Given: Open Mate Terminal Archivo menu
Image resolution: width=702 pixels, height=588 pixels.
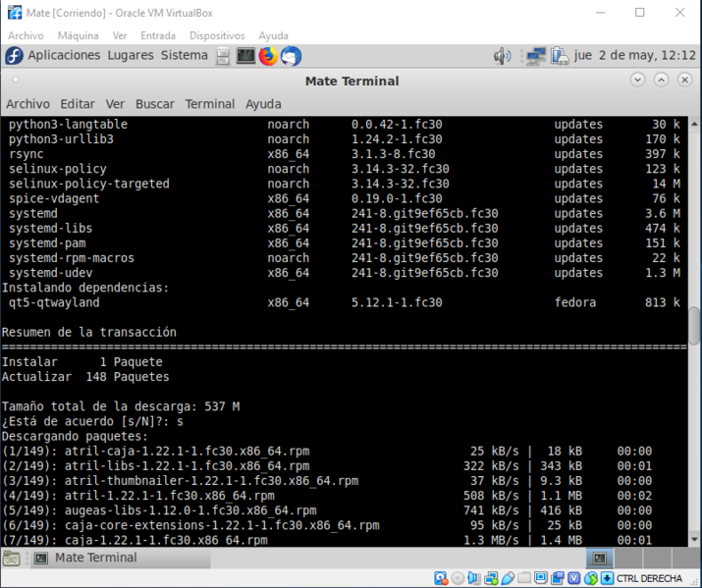Looking at the screenshot, I should pyautogui.click(x=27, y=104).
